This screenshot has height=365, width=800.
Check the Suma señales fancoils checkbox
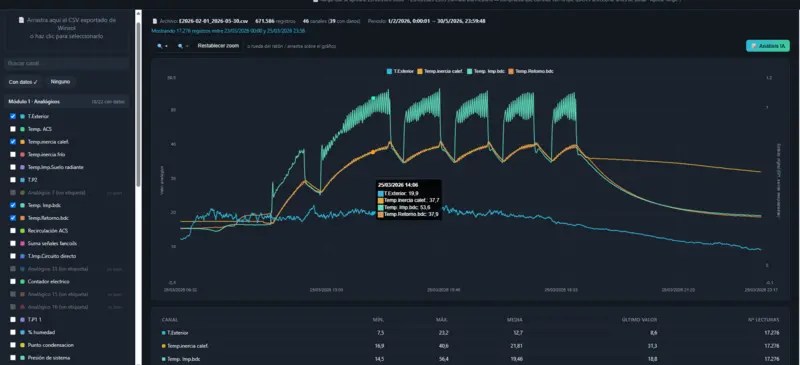(x=13, y=244)
